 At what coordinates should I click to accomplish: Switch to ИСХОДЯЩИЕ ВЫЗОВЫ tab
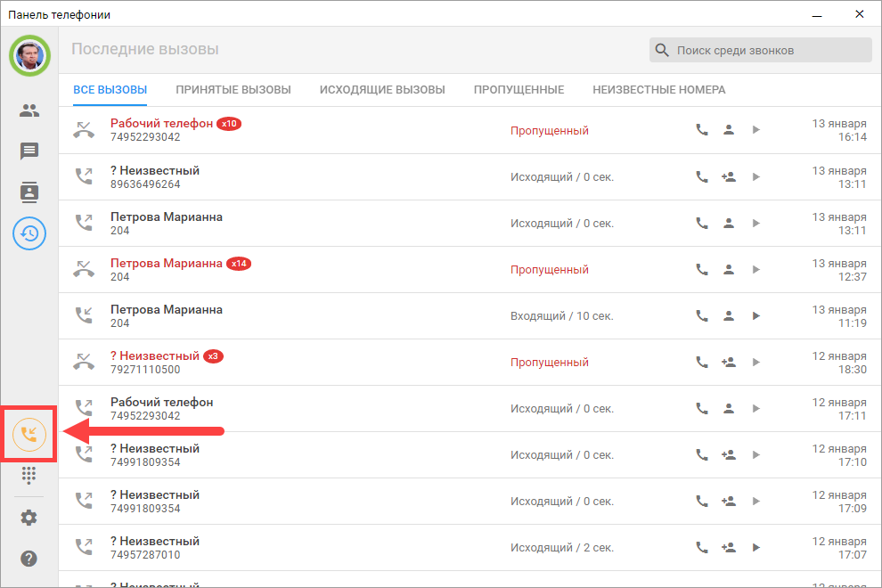pos(382,90)
